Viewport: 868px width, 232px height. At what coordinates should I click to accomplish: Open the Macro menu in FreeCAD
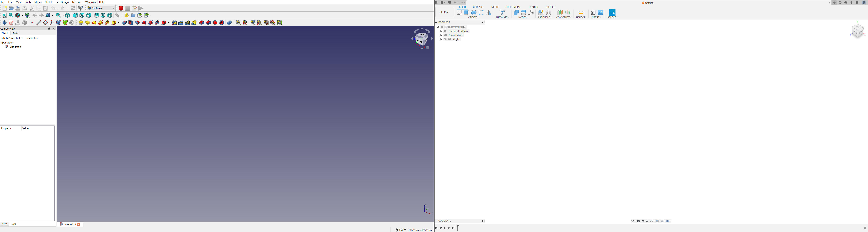coord(38,2)
